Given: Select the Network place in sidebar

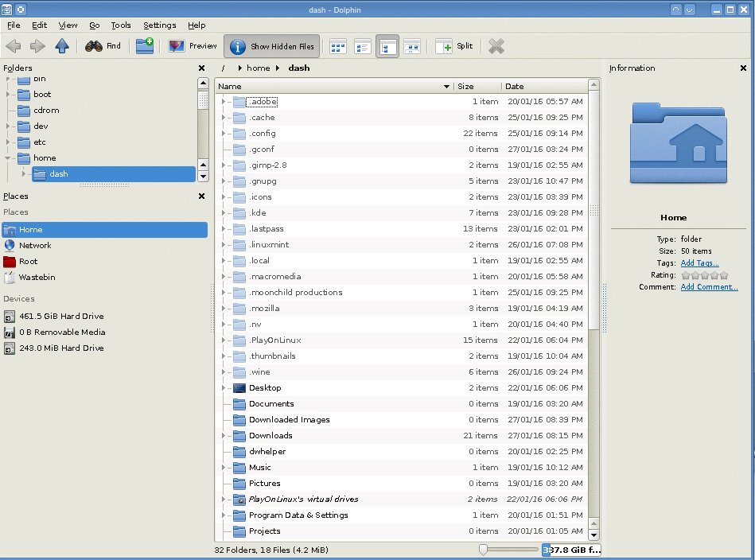Looking at the screenshot, I should pyautogui.click(x=35, y=246).
